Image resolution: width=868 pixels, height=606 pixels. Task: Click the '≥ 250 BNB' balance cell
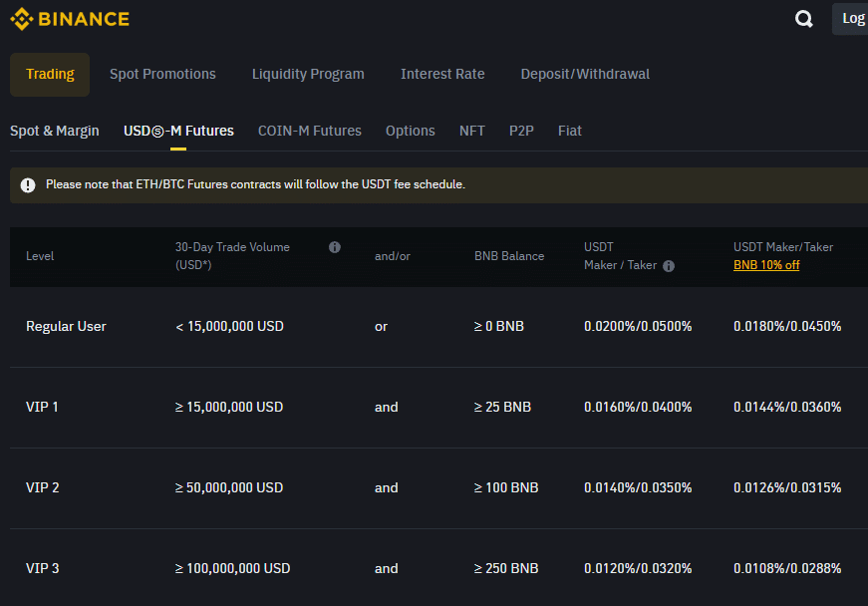click(x=506, y=569)
